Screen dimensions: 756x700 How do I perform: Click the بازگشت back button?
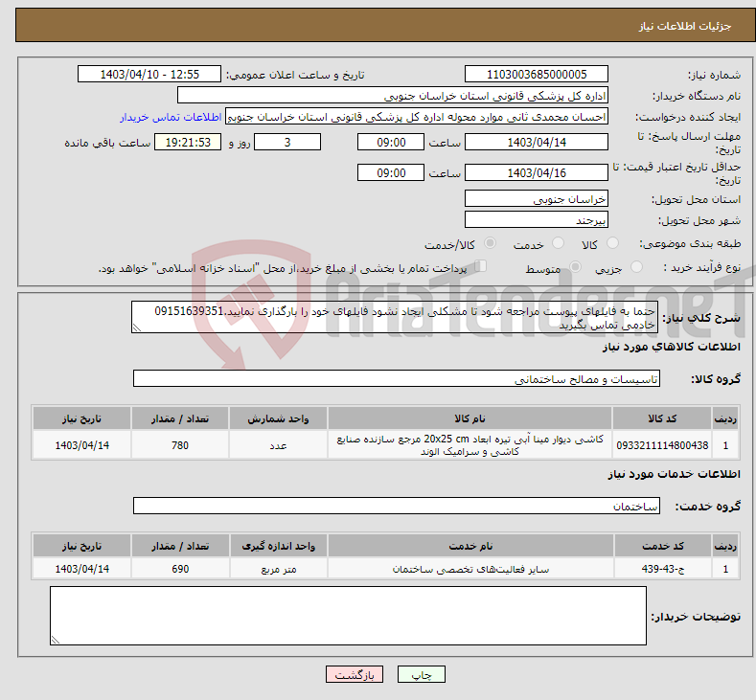[x=355, y=674]
